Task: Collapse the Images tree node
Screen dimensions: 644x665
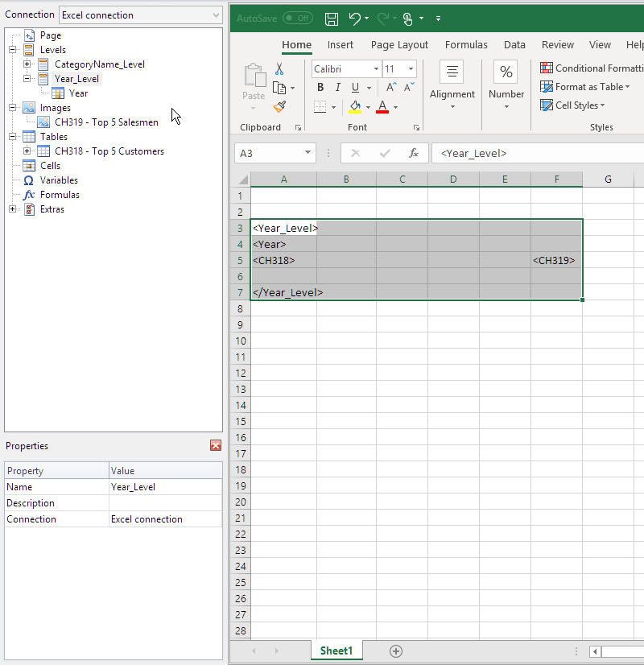Action: coord(11,107)
